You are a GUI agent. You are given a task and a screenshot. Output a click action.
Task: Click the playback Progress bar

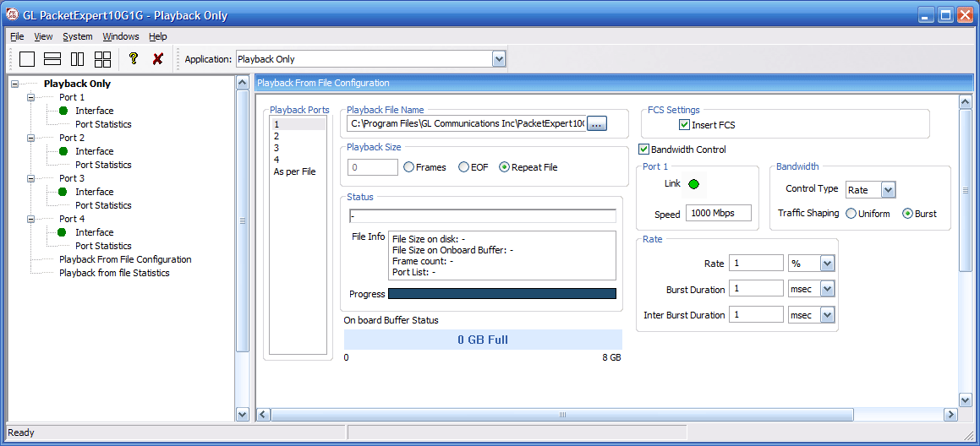coord(502,294)
